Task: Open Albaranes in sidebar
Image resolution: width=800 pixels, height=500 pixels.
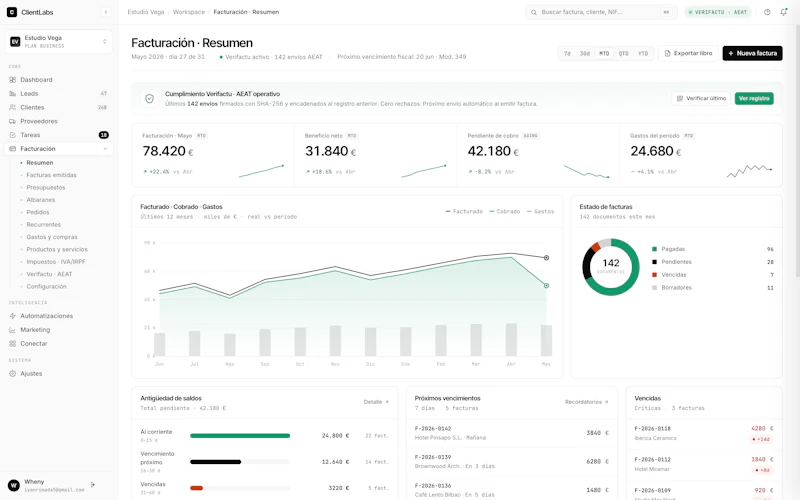Action: (x=41, y=200)
